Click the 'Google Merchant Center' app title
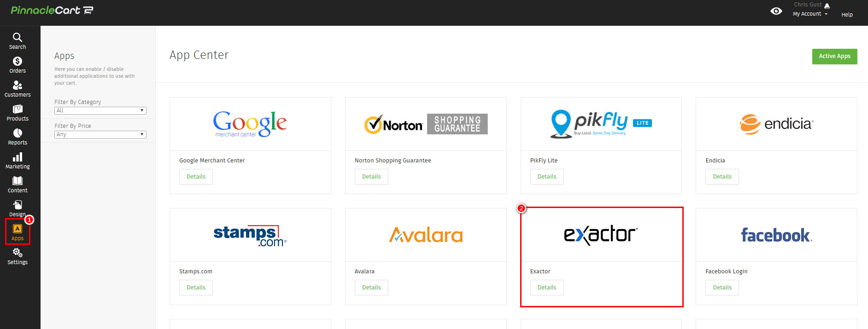This screenshot has height=329, width=868. click(212, 161)
